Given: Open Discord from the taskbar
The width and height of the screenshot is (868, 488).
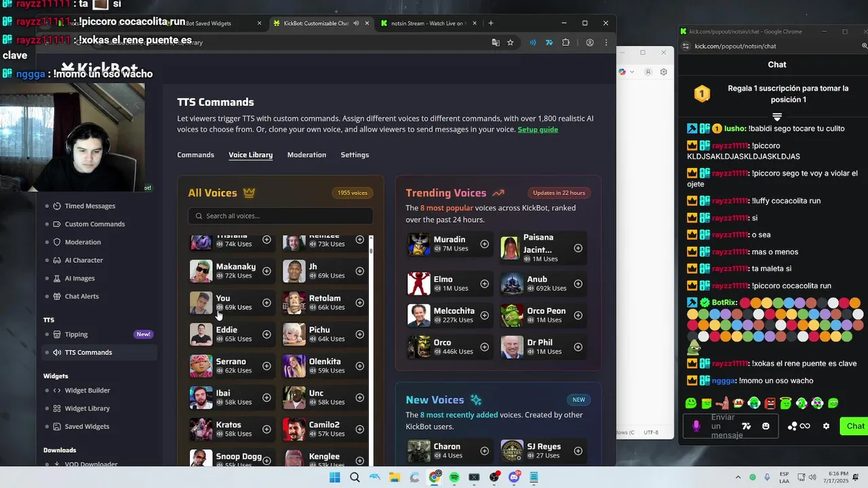Looking at the screenshot, I should [514, 477].
